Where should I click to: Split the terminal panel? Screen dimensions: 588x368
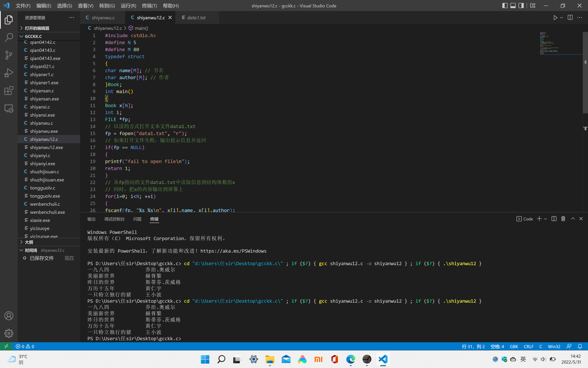tap(554, 219)
